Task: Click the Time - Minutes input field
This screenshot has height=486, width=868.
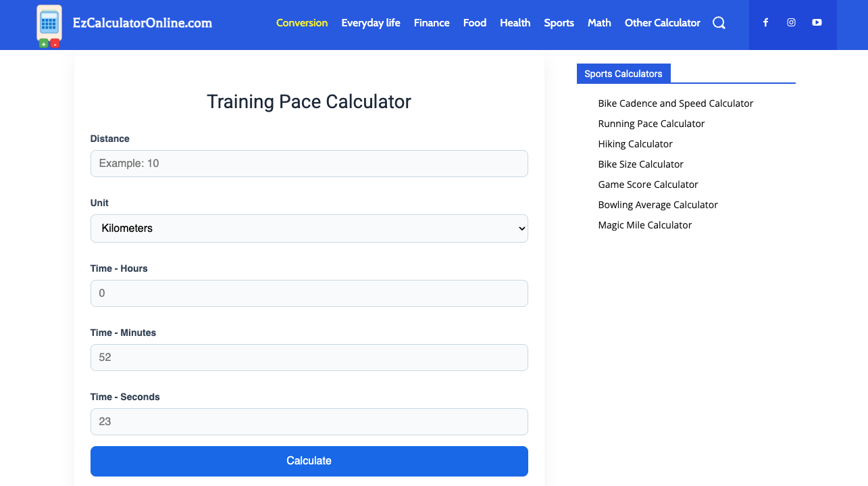Action: tap(309, 358)
